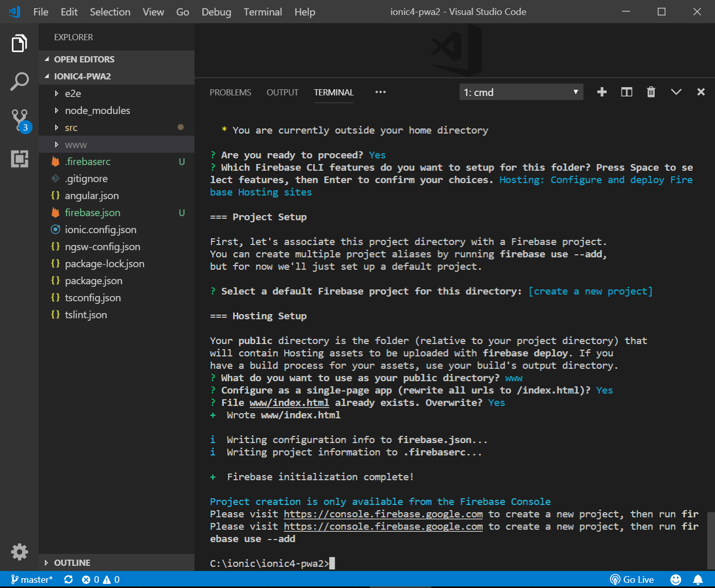Follow first console.firebase.google.com link
715x588 pixels.
(383, 514)
